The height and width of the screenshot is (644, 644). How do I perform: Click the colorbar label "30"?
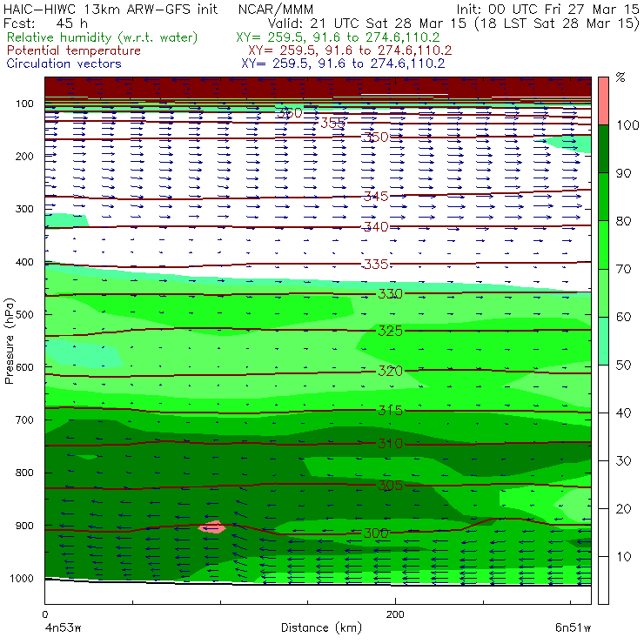[x=623, y=461]
